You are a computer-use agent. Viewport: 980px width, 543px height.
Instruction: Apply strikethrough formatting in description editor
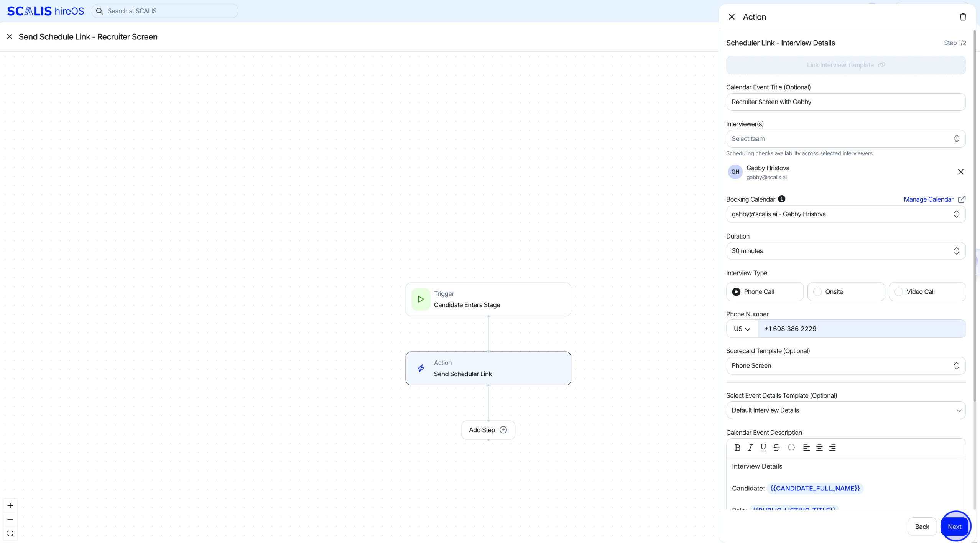click(776, 448)
